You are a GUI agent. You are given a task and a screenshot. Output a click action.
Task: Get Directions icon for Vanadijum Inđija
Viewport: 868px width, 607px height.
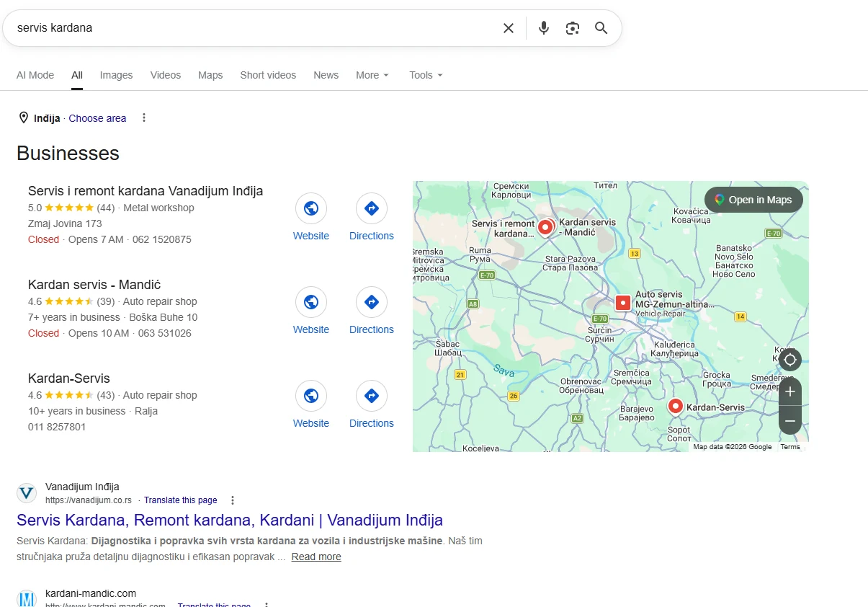tap(372, 208)
